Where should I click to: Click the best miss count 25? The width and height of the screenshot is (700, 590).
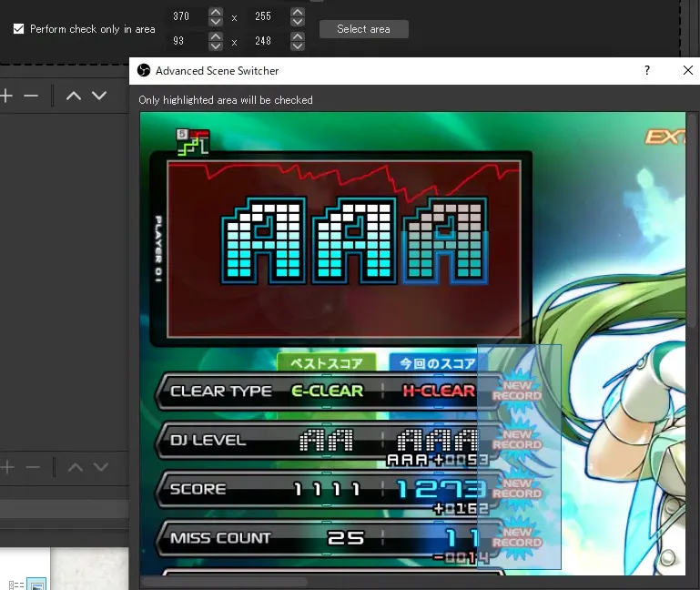pyautogui.click(x=346, y=538)
